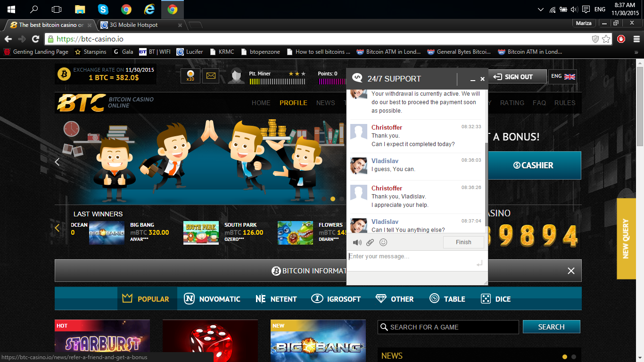Viewport: 644px width, 362px height.
Task: Go back to the previous page
Action: pyautogui.click(x=8, y=39)
